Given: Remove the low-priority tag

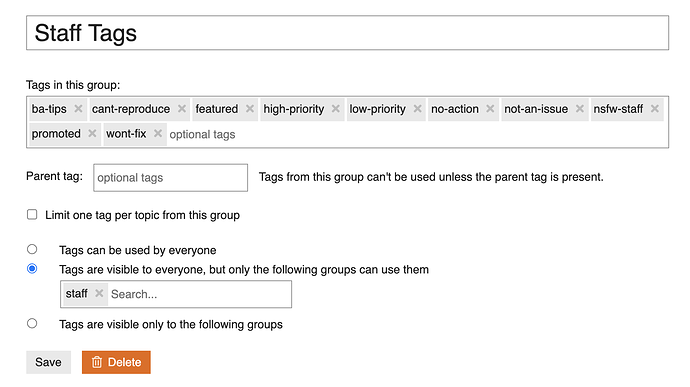Looking at the screenshot, I should coord(417,109).
